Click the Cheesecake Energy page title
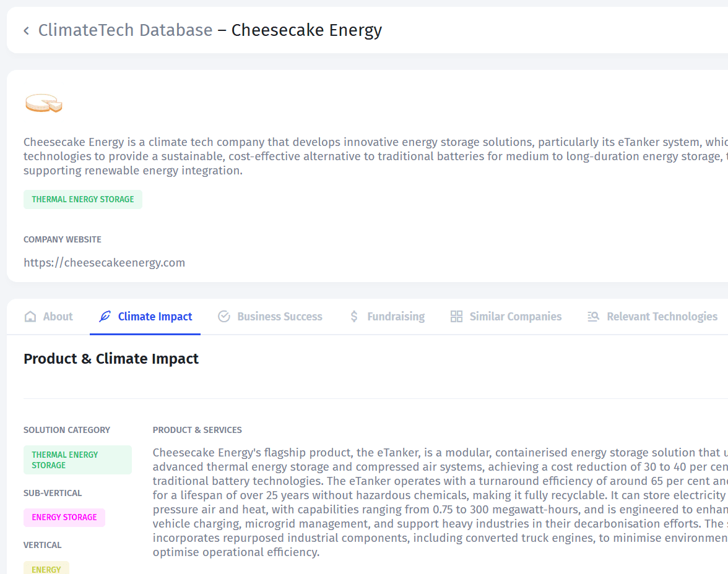Image resolution: width=728 pixels, height=574 pixels. click(x=306, y=30)
